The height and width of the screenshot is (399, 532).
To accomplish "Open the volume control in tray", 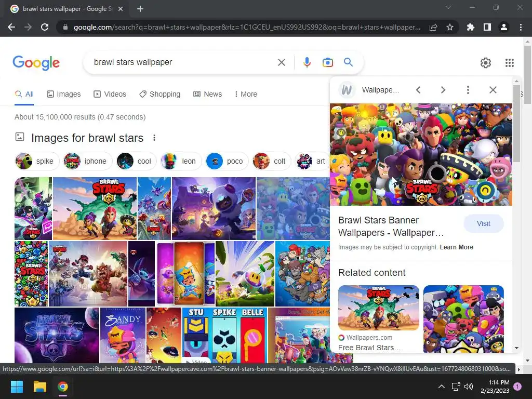I will [469, 387].
